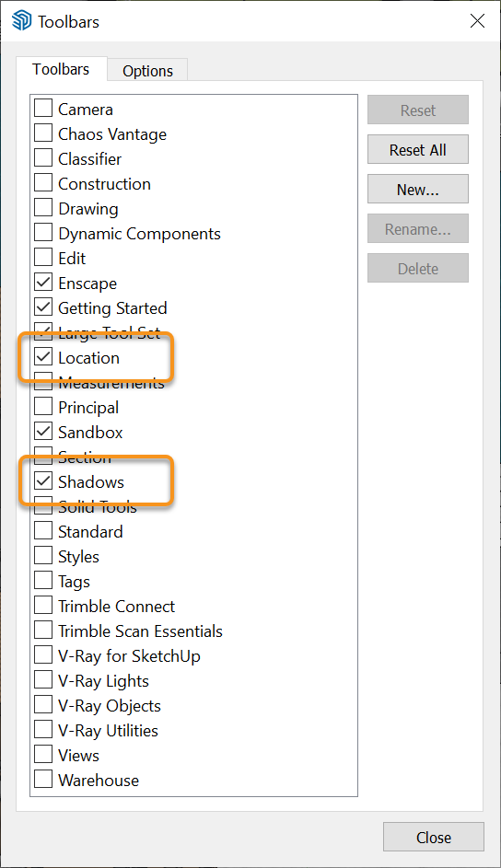Select the Dynamic Components list entry

139,234
